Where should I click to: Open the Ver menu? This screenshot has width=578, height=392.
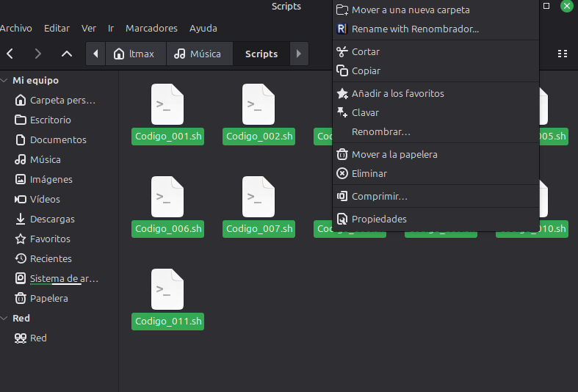pos(88,29)
